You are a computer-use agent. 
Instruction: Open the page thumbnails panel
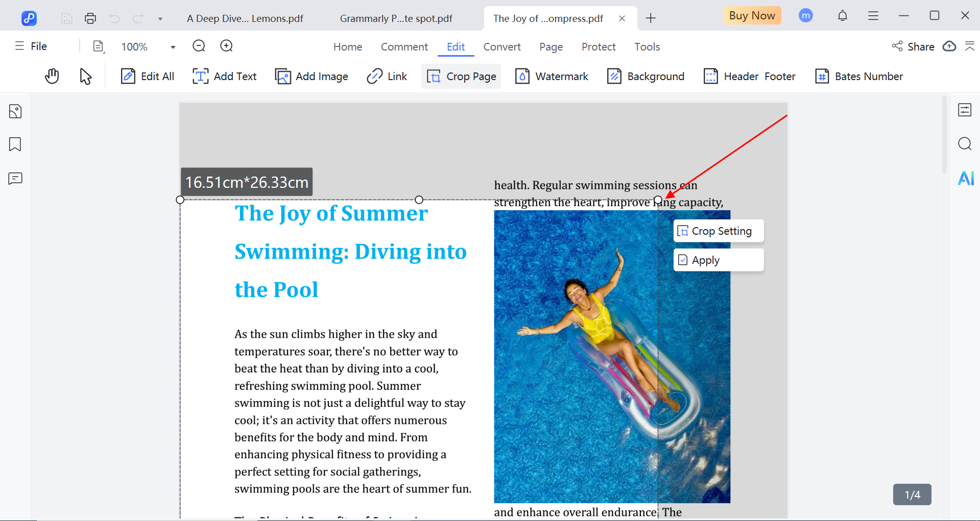pyautogui.click(x=15, y=111)
